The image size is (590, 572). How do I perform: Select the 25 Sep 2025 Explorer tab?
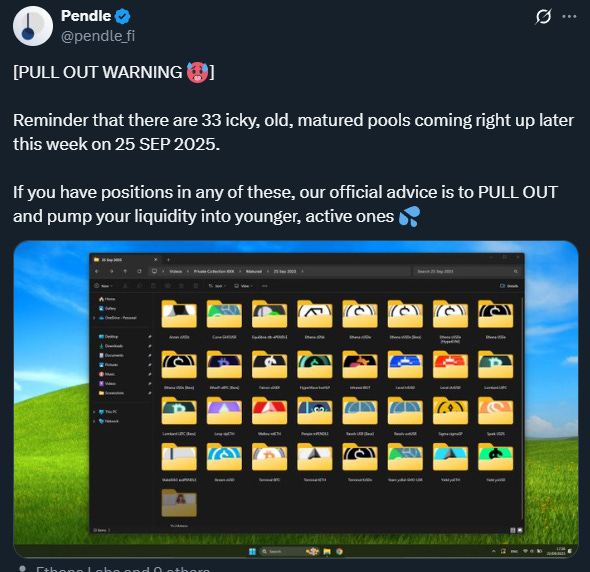tap(126, 260)
